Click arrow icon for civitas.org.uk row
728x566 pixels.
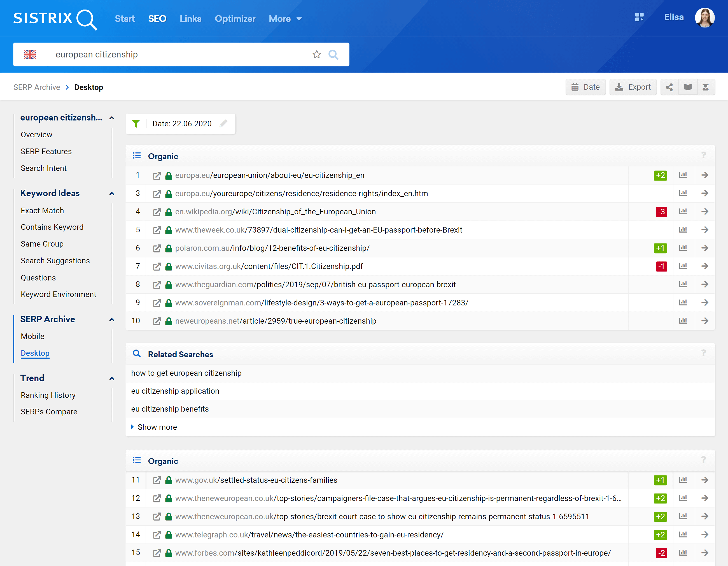click(x=705, y=266)
